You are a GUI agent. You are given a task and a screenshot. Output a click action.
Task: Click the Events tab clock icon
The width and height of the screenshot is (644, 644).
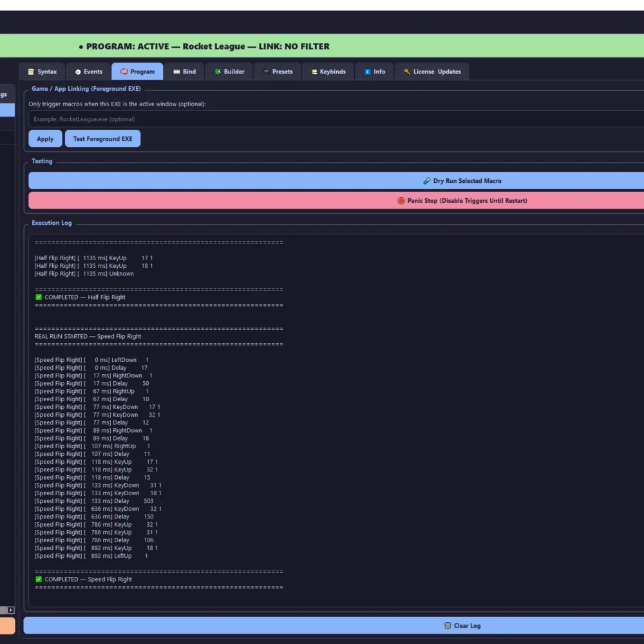click(78, 71)
